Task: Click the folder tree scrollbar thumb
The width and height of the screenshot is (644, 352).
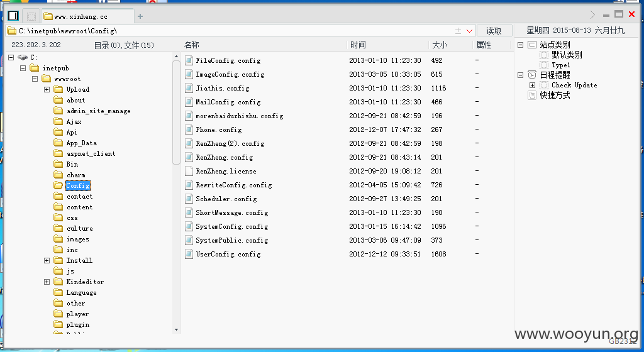Action: [x=176, y=113]
